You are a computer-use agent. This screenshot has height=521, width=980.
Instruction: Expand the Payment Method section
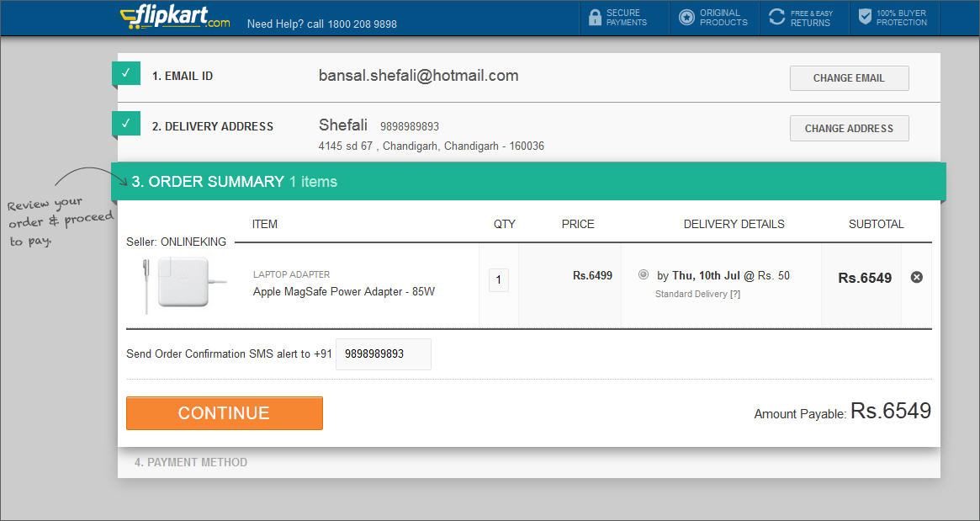click(x=191, y=462)
